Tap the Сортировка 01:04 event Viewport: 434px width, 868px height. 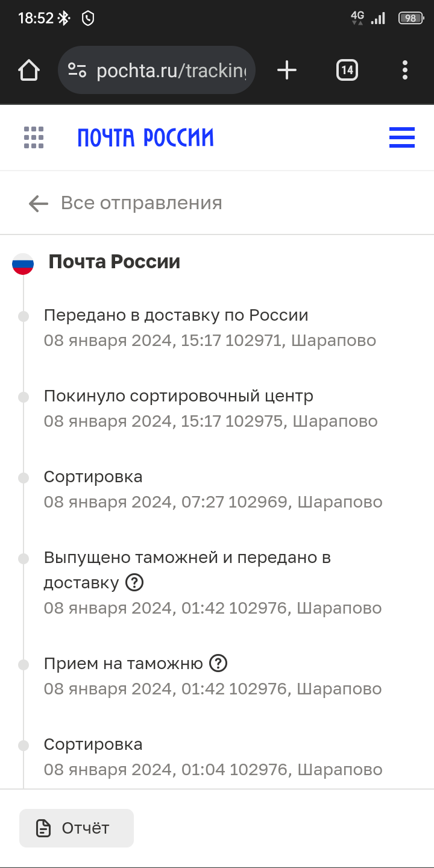(x=93, y=744)
